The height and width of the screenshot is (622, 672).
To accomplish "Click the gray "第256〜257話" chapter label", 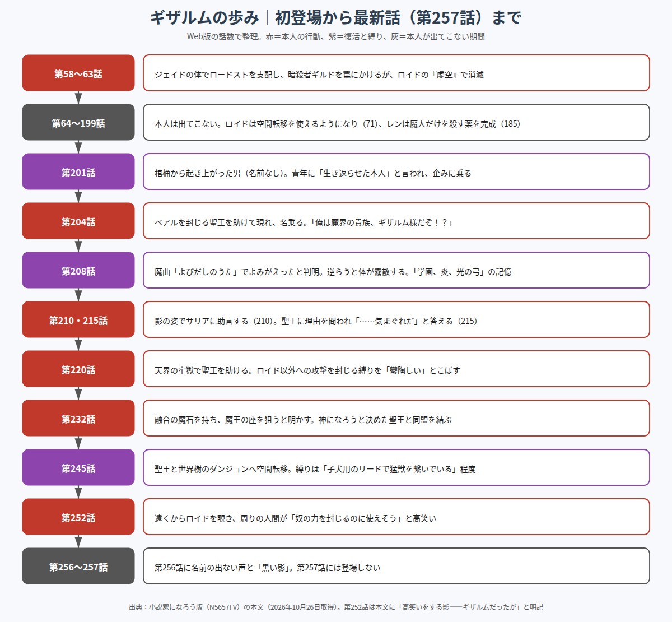I will pos(78,566).
